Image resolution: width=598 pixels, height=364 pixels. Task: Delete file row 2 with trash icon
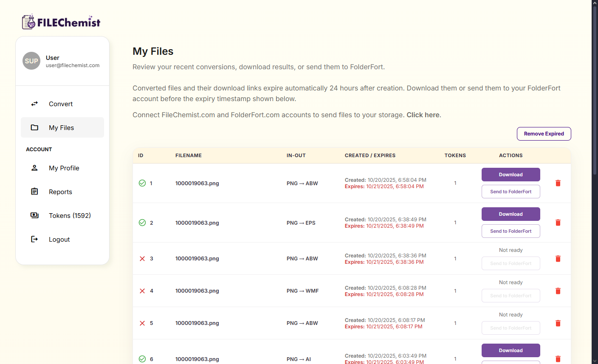tap(558, 223)
